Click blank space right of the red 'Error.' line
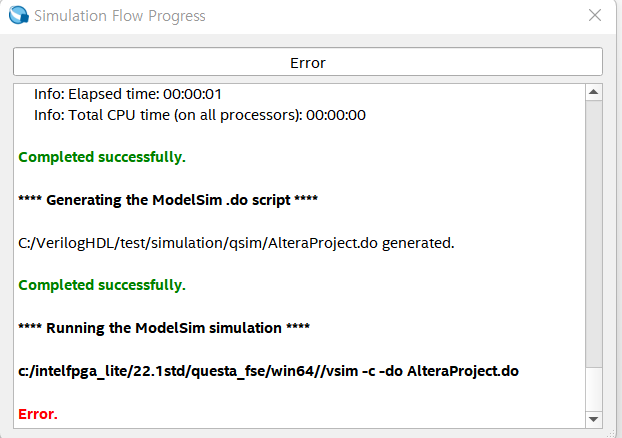The height and width of the screenshot is (438, 622). click(300, 413)
